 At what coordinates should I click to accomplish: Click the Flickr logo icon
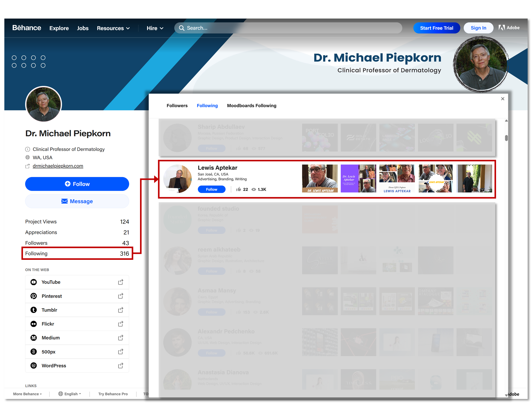click(34, 324)
